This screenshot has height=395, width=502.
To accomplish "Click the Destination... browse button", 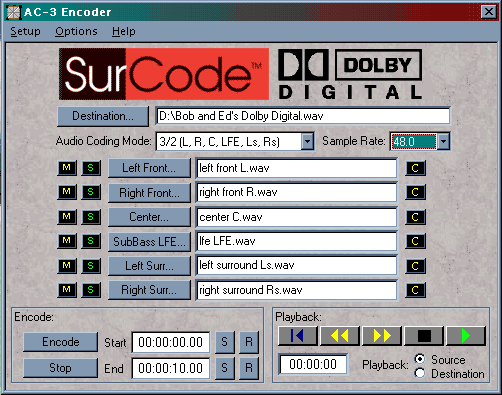I will click(x=103, y=116).
